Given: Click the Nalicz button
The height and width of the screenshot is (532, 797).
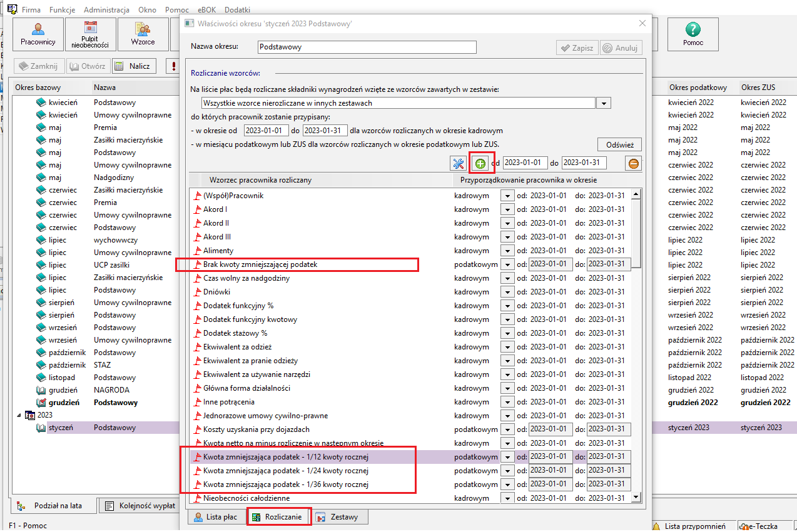Looking at the screenshot, I should pos(134,66).
